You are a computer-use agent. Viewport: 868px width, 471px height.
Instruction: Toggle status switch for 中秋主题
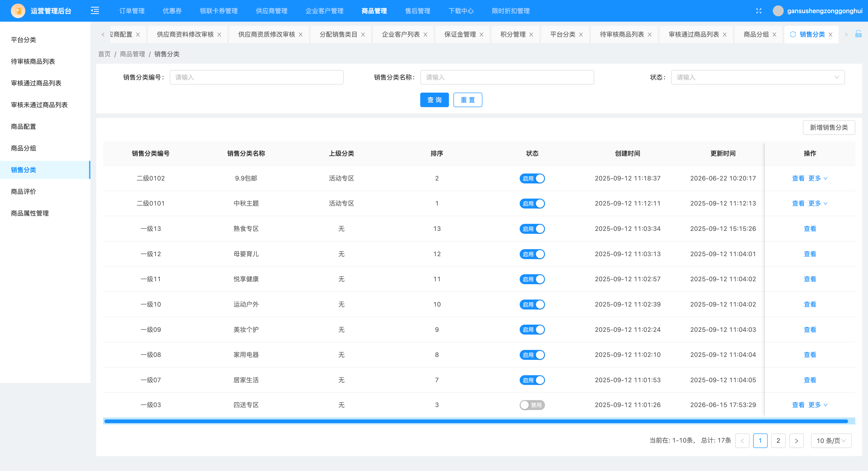tap(532, 204)
